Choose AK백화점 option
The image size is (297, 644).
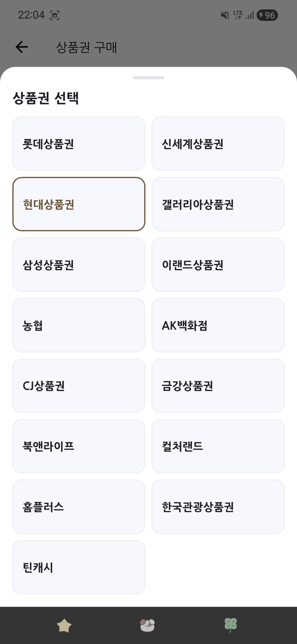coord(218,325)
